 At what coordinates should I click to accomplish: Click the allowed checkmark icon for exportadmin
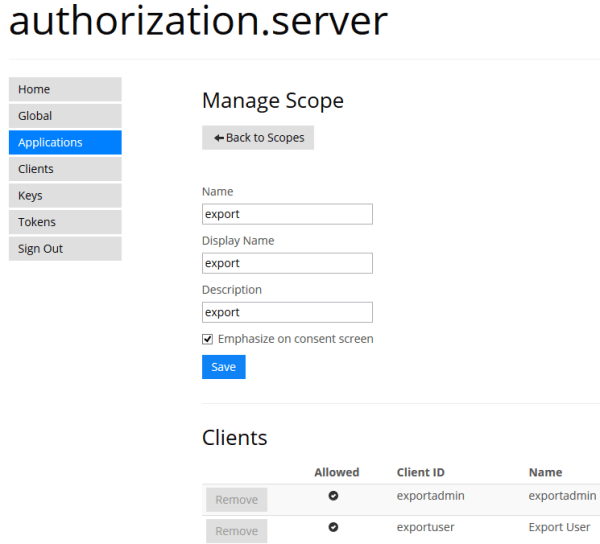334,495
